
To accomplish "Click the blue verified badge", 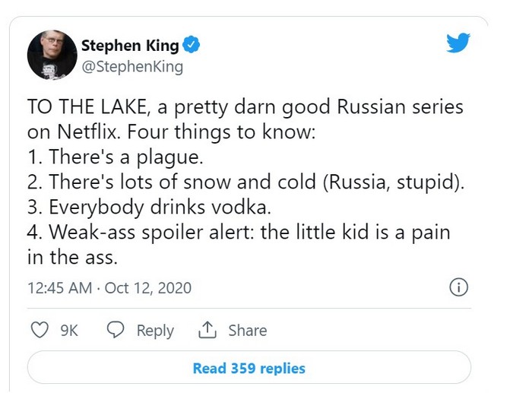I will [192, 45].
